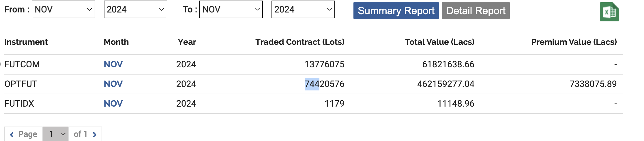The image size is (644, 141).
Task: Open the From month dropdown
Action: click(63, 10)
